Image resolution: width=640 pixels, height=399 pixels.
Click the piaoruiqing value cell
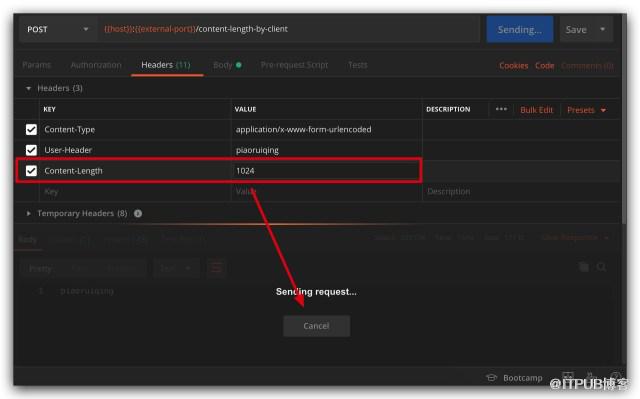coord(327,150)
